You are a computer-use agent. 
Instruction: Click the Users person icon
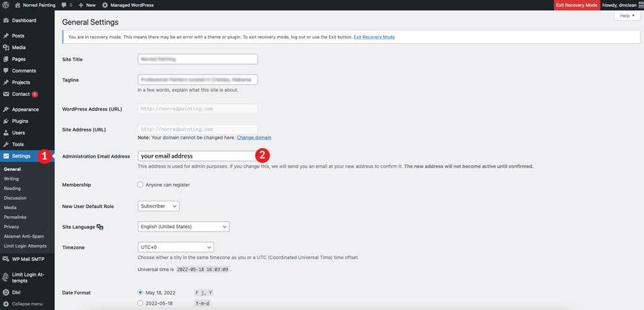click(6, 133)
